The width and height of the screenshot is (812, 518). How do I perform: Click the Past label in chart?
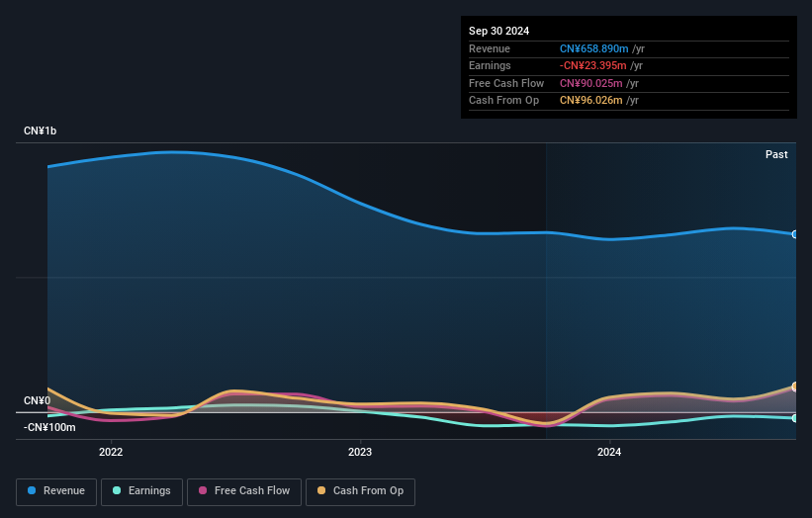(x=776, y=154)
